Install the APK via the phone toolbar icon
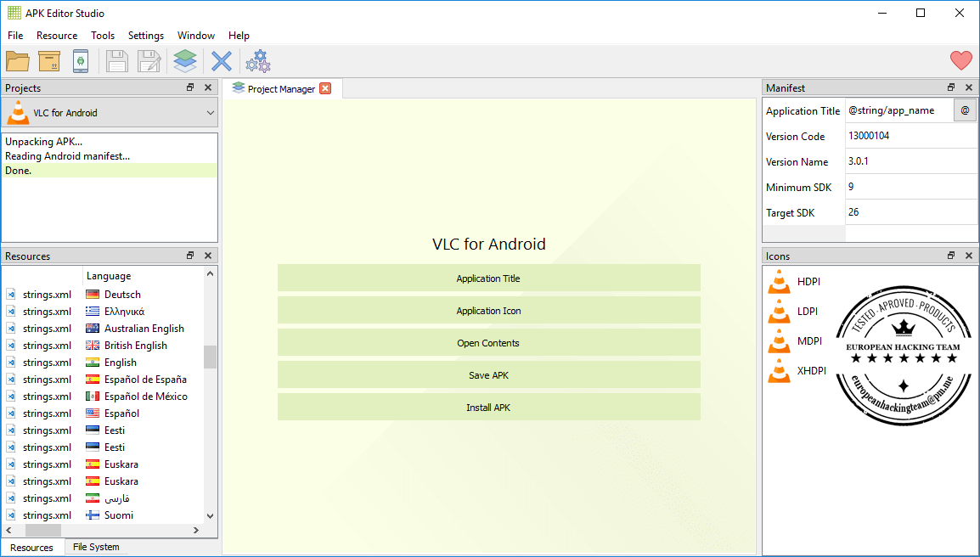980x557 pixels. 81,60
